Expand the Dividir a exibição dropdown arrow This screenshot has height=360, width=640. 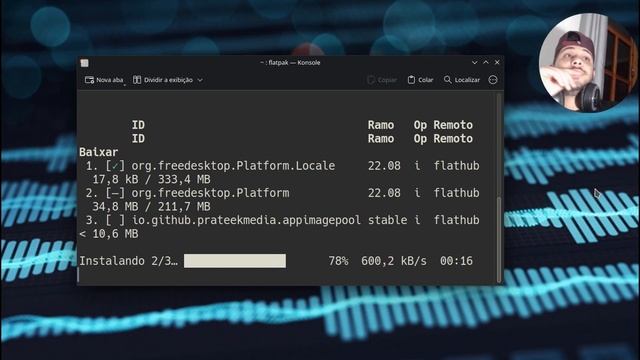200,80
